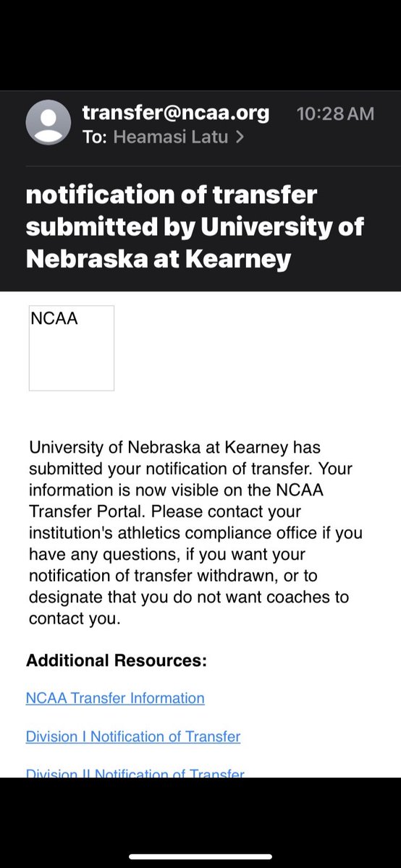This screenshot has height=868, width=401.
Task: Select the transfer@ncaa.org sender address
Action: pos(176,113)
